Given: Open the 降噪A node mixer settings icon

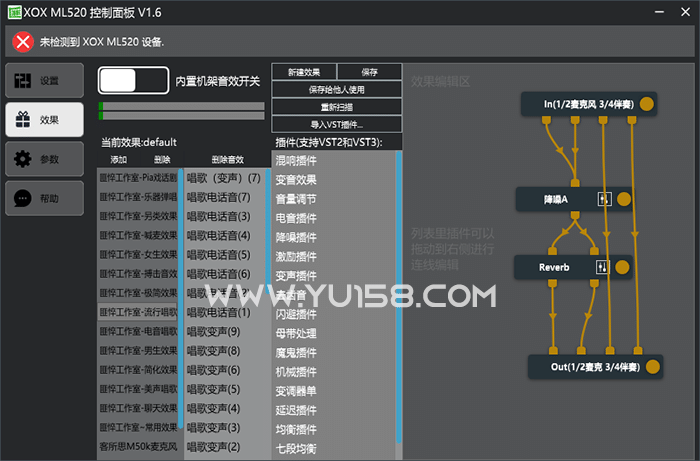Looking at the screenshot, I should pos(604,199).
